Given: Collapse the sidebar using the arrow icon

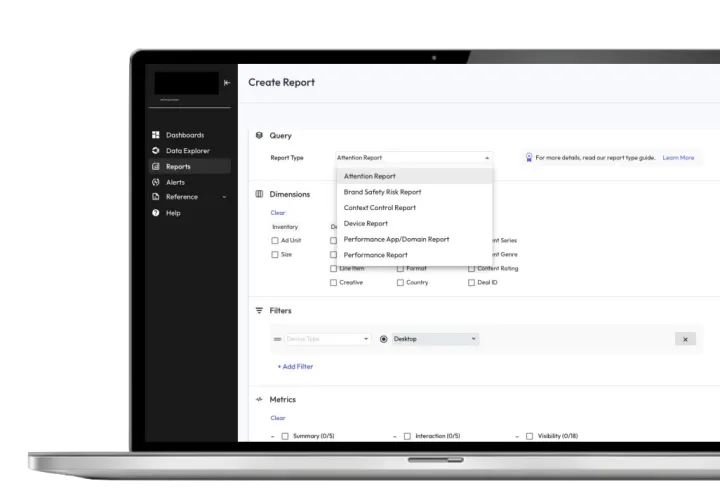Looking at the screenshot, I should click(227, 83).
